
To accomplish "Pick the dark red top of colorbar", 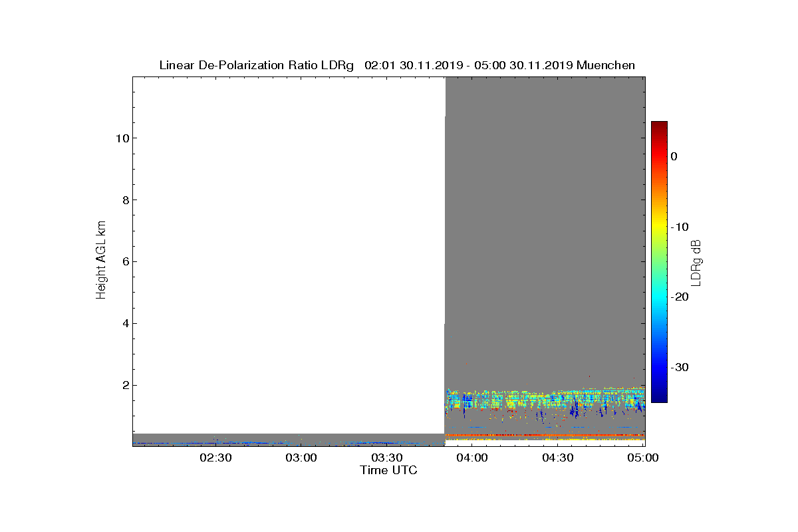I will click(x=659, y=126).
